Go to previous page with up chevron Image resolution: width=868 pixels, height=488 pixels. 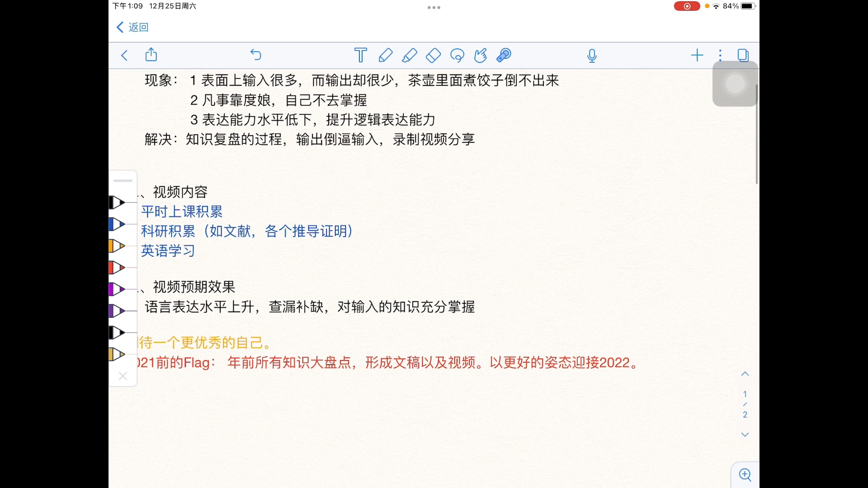pyautogui.click(x=745, y=374)
